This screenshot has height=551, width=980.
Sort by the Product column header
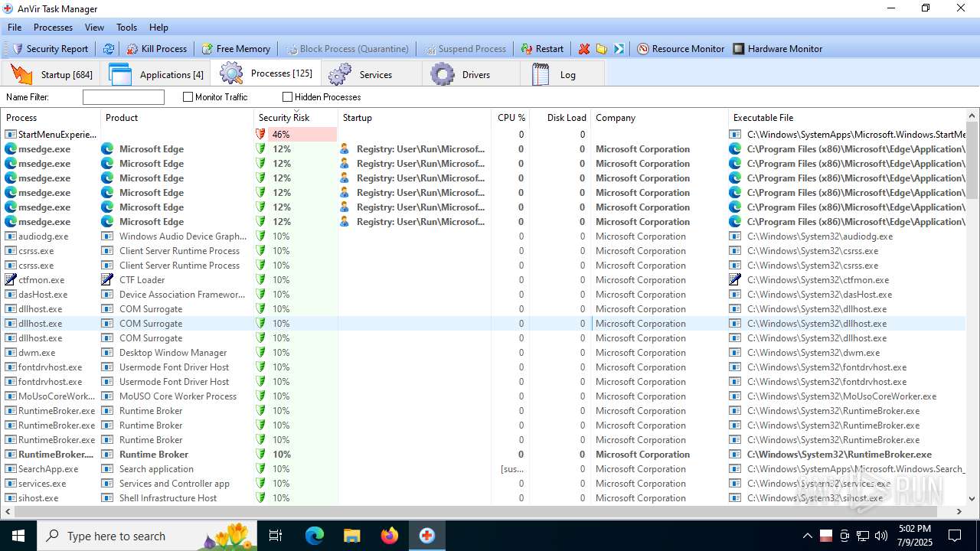(x=177, y=118)
